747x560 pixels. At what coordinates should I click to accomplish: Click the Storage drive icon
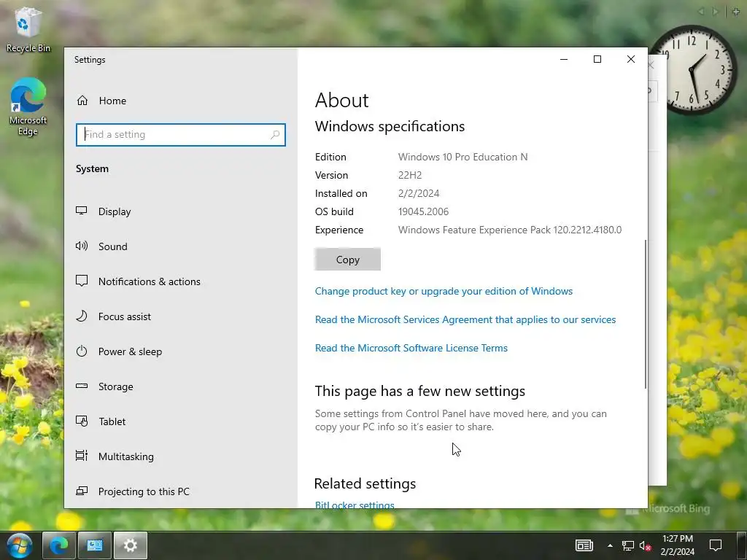[x=82, y=386]
